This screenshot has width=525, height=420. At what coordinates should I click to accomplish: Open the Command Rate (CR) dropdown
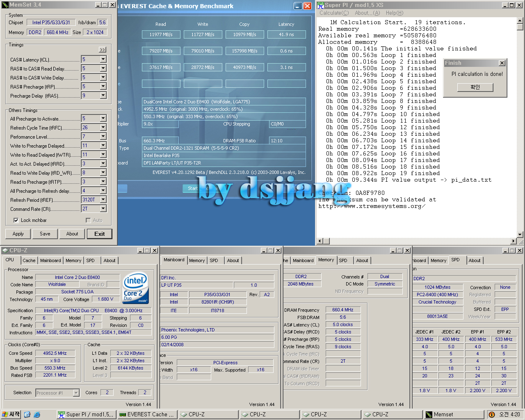pos(103,209)
